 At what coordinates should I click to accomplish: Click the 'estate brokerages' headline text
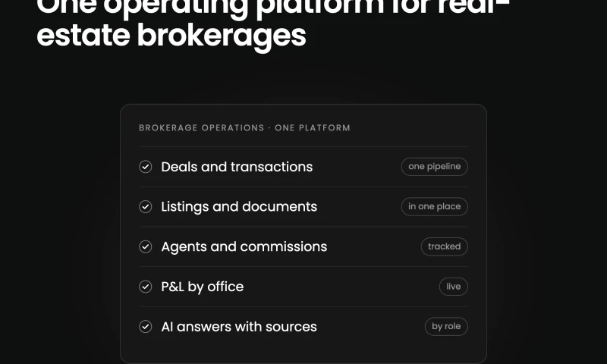[x=171, y=36]
